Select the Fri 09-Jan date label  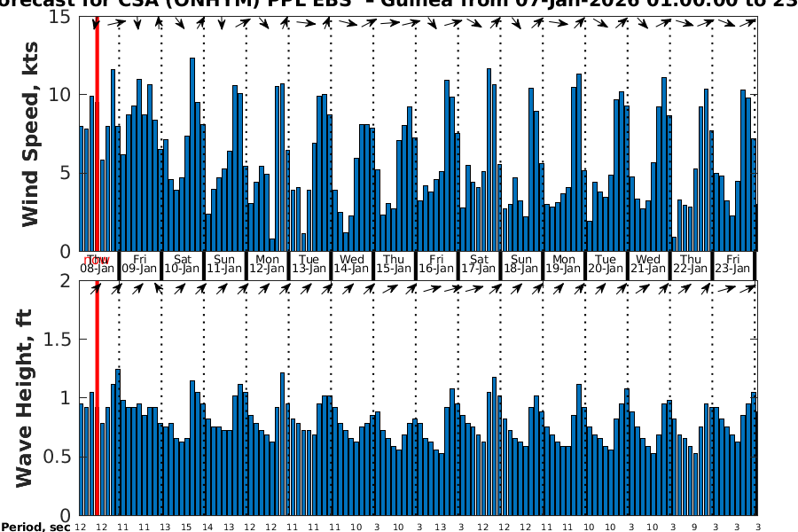tap(140, 263)
